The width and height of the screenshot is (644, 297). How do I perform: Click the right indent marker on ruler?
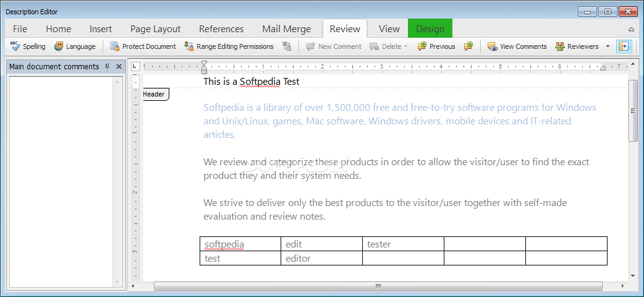pos(603,67)
